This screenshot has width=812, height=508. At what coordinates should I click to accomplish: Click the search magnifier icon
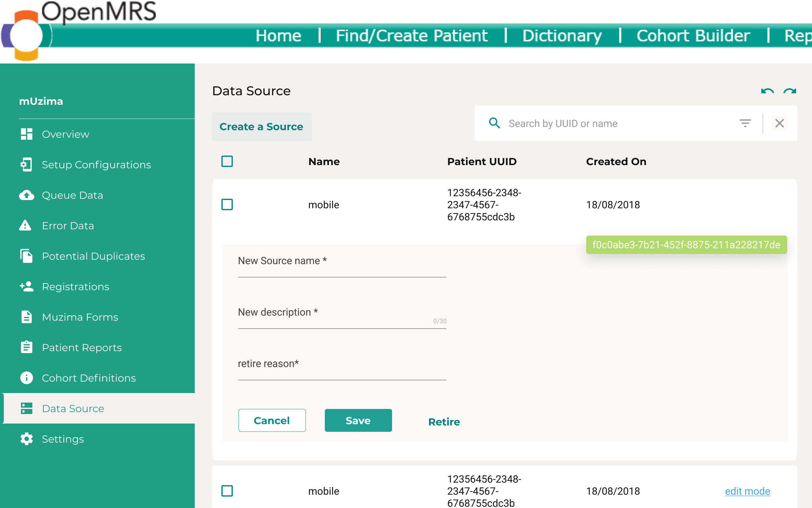pyautogui.click(x=494, y=123)
